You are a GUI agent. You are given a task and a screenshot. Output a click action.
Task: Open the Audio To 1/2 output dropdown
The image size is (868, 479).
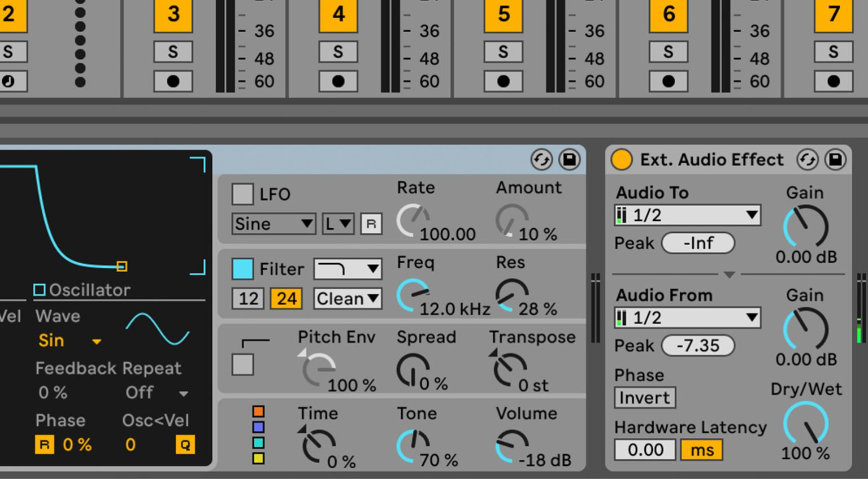(687, 215)
